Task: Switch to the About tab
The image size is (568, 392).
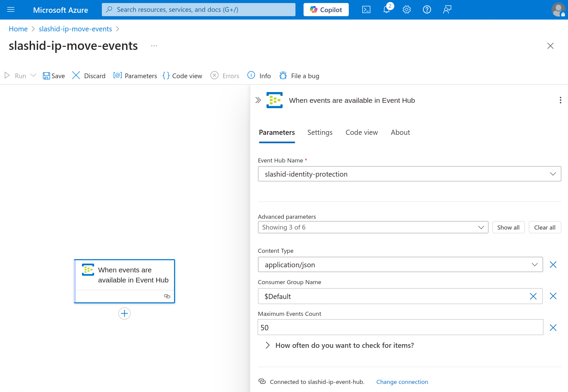Action: coord(400,132)
